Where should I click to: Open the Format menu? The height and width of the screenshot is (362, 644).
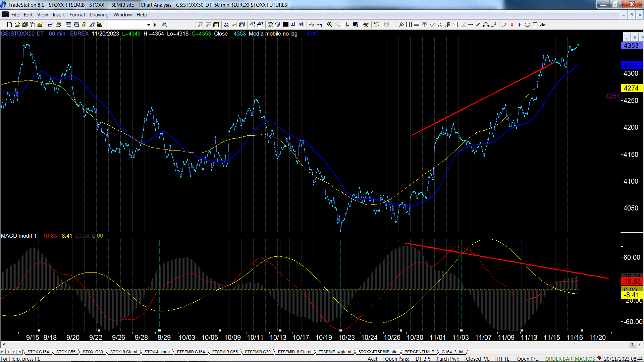point(77,15)
